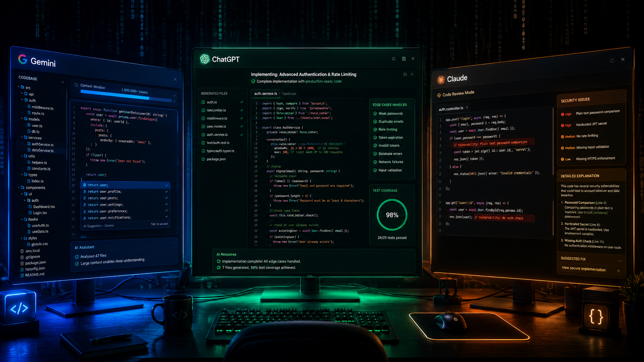Click the Context Window token progress bar
The width and height of the screenshot is (644, 362).
coord(126,97)
